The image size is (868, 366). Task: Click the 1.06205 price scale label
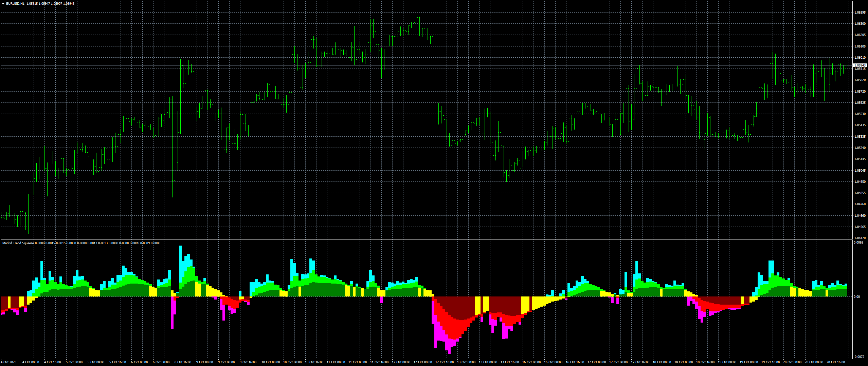pyautogui.click(x=860, y=35)
